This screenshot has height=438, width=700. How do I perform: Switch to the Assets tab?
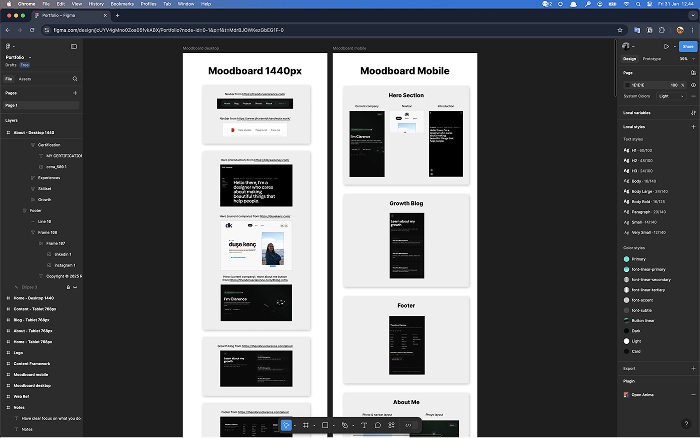[24, 78]
